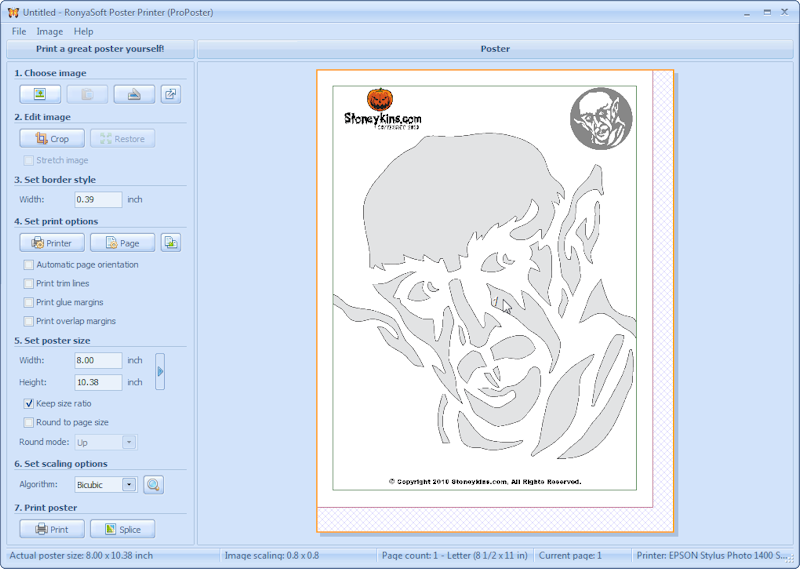Enable Print glue margins

point(29,303)
